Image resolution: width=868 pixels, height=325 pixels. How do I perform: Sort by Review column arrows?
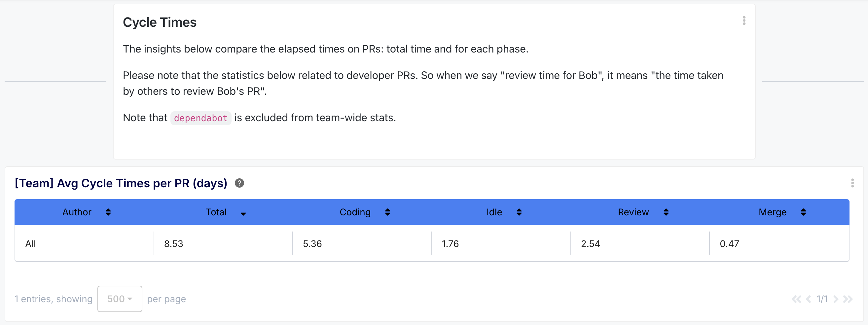(666, 212)
